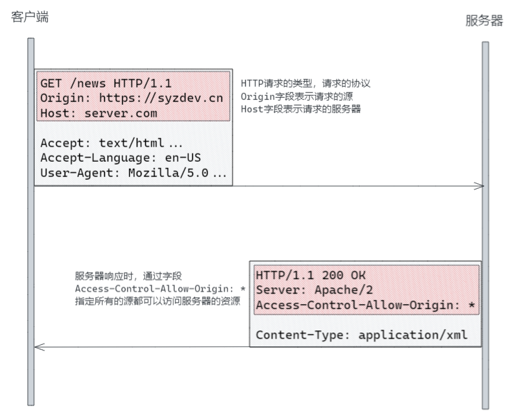Viewport: 520px width, 420px height.
Task: Click the note '指定所有的源都可以访问服务器的资源'
Action: coord(158,301)
